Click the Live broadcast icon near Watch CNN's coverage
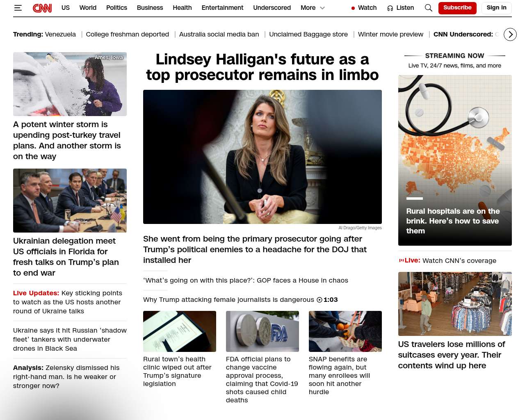The height and width of the screenshot is (420, 525). [401, 260]
